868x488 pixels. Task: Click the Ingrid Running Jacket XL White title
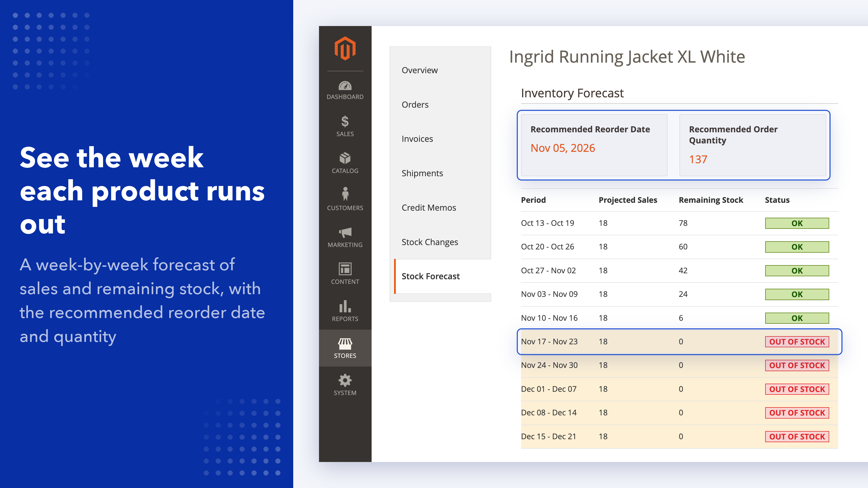(x=627, y=57)
